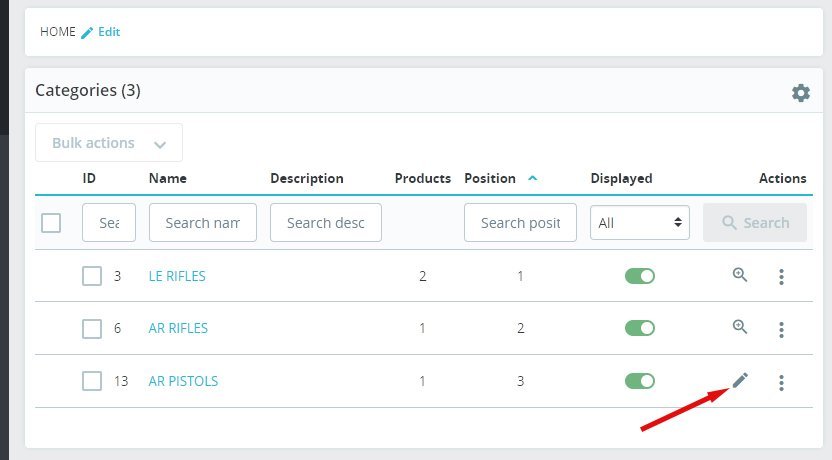Screen dimensions: 832x460
Task: Open three-dot actions menu for AR RIFLES
Action: coord(781,329)
